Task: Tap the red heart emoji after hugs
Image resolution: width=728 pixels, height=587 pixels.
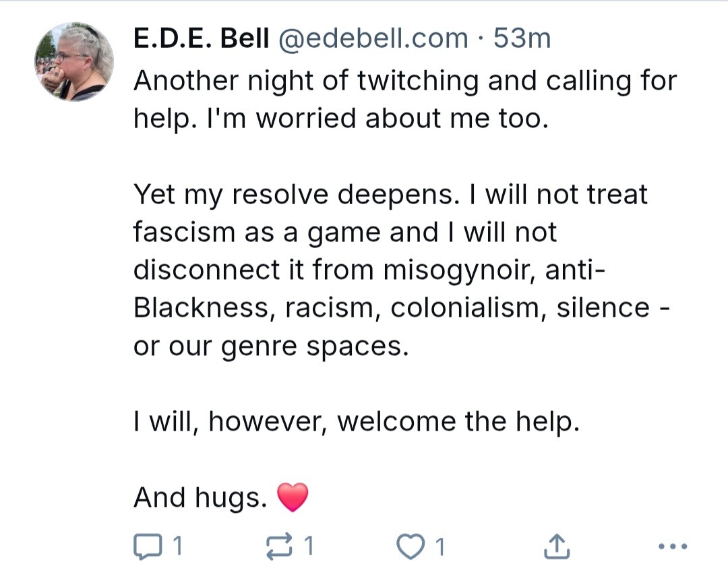Action: pyautogui.click(x=293, y=497)
